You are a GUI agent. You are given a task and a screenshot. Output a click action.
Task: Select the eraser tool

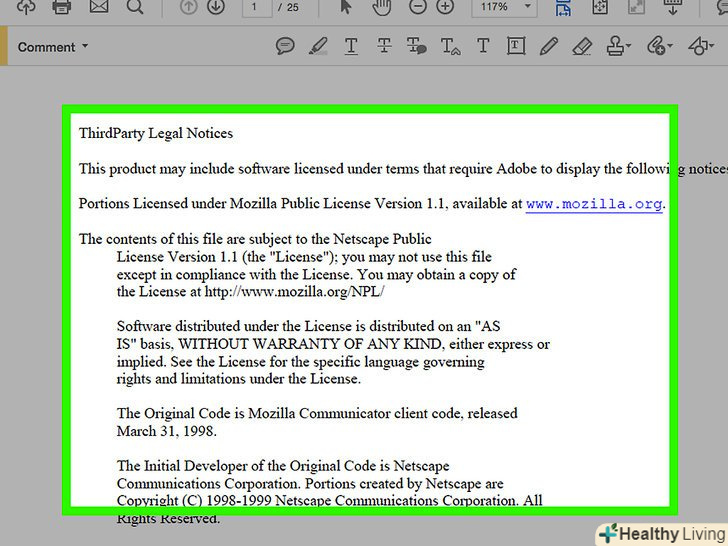pos(582,46)
